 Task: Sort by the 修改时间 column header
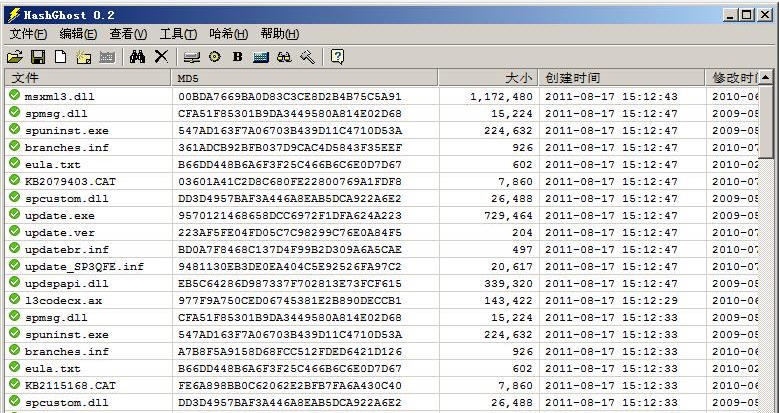pyautogui.click(x=732, y=78)
